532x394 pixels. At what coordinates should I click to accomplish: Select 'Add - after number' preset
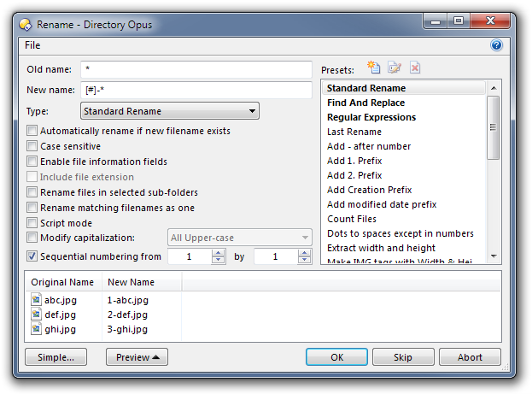pyautogui.click(x=403, y=146)
